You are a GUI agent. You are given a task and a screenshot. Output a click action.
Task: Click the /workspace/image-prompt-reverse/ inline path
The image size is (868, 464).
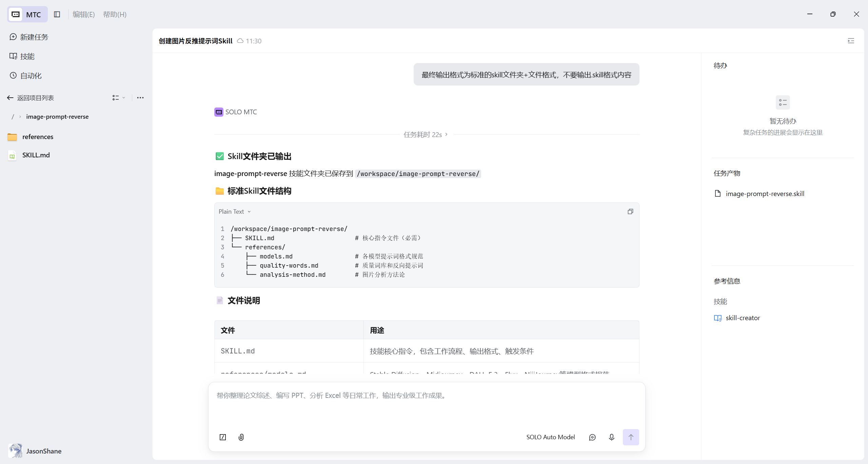point(418,174)
